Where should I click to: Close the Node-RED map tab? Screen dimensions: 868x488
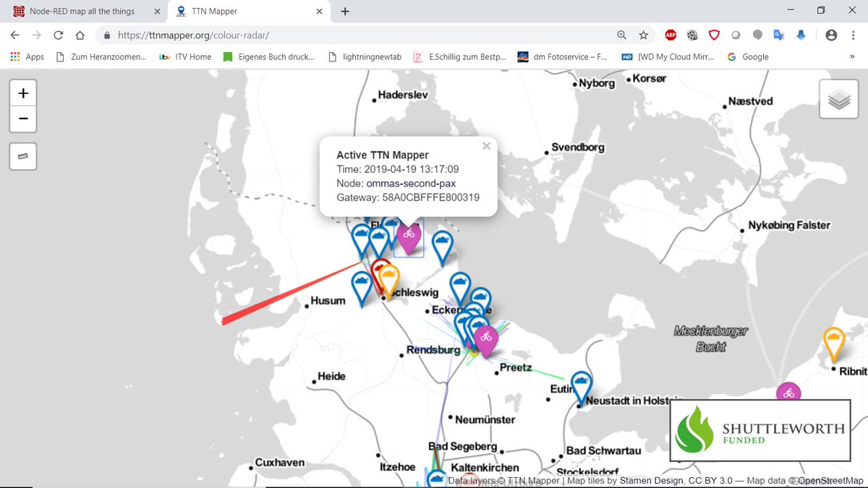tap(156, 12)
